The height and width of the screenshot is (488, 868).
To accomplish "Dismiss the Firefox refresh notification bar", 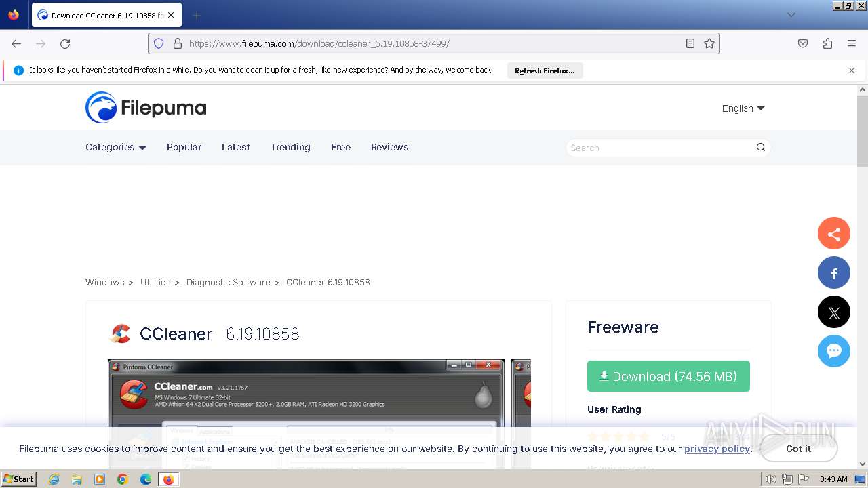I will tap(852, 70).
